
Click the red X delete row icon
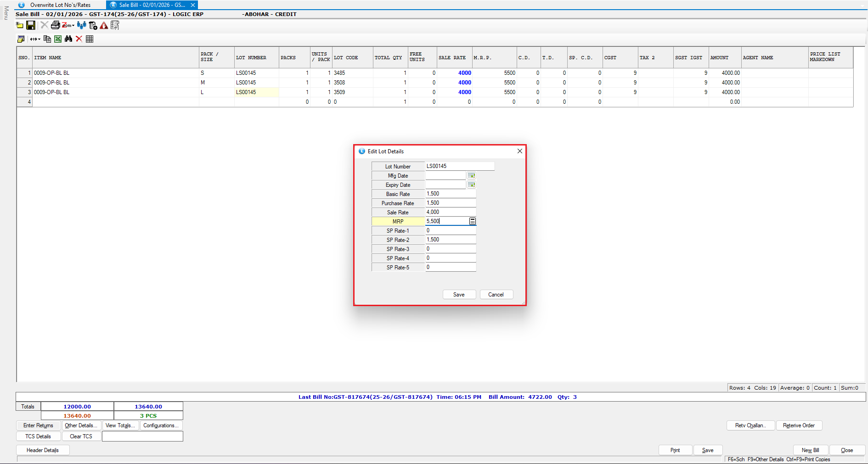pos(79,39)
